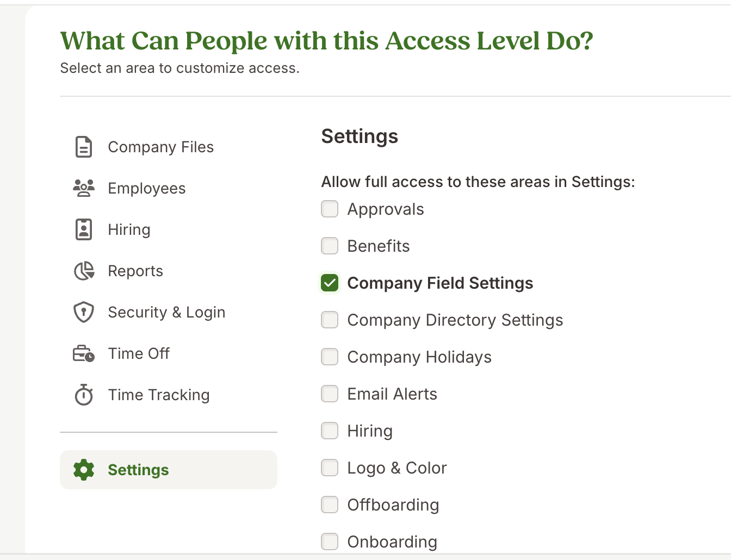Click the Security & Login shield icon
The height and width of the screenshot is (560, 731).
tap(84, 312)
